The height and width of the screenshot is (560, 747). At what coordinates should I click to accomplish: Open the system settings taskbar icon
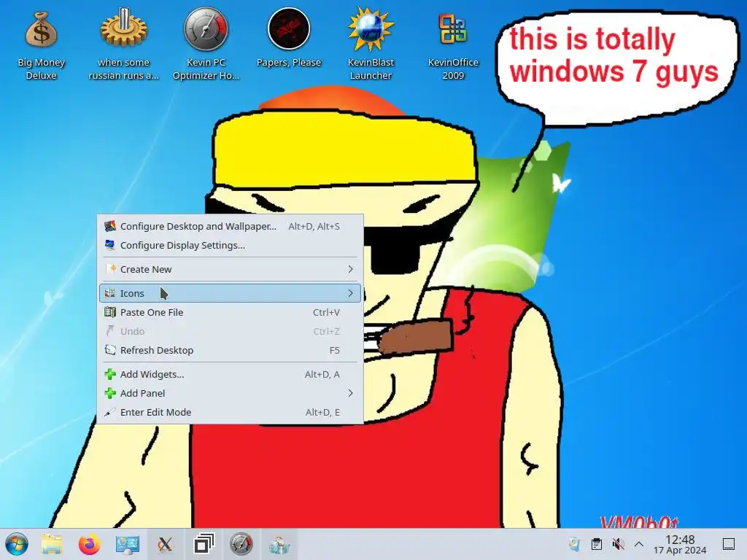127,544
